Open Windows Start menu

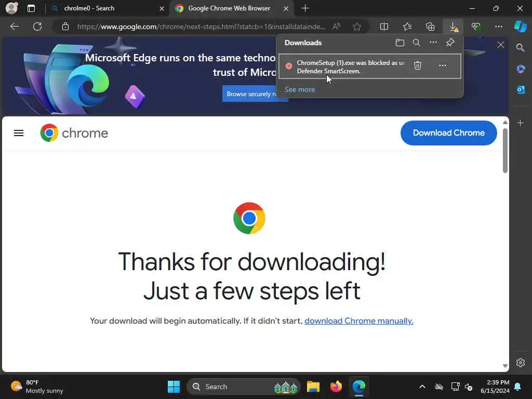(x=174, y=387)
